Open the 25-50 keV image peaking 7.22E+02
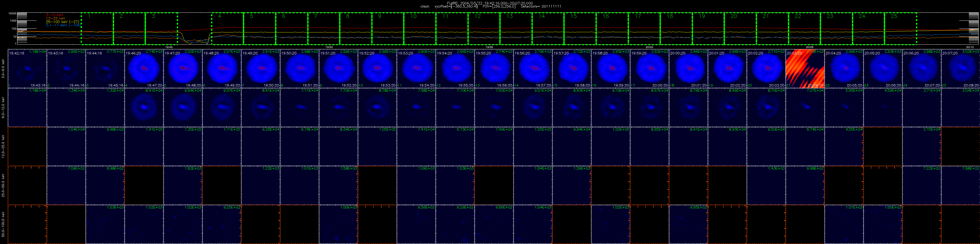980x244 pixels. pos(922,185)
